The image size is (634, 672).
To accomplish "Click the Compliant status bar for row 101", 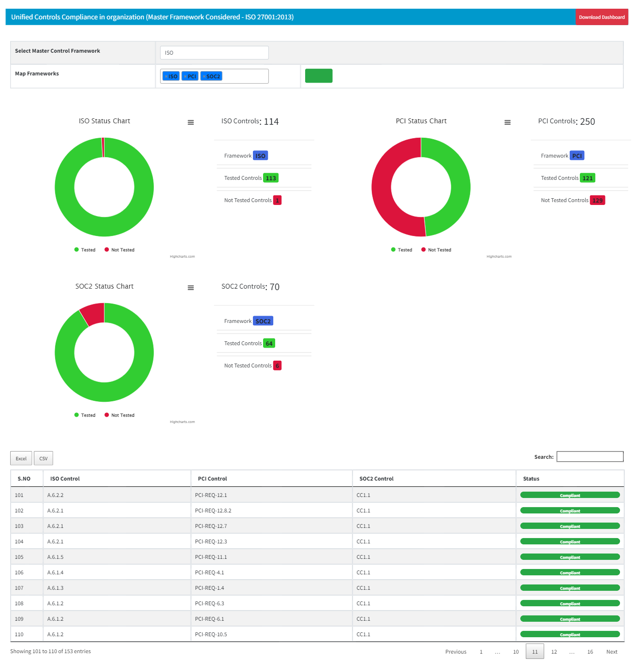I will [570, 495].
